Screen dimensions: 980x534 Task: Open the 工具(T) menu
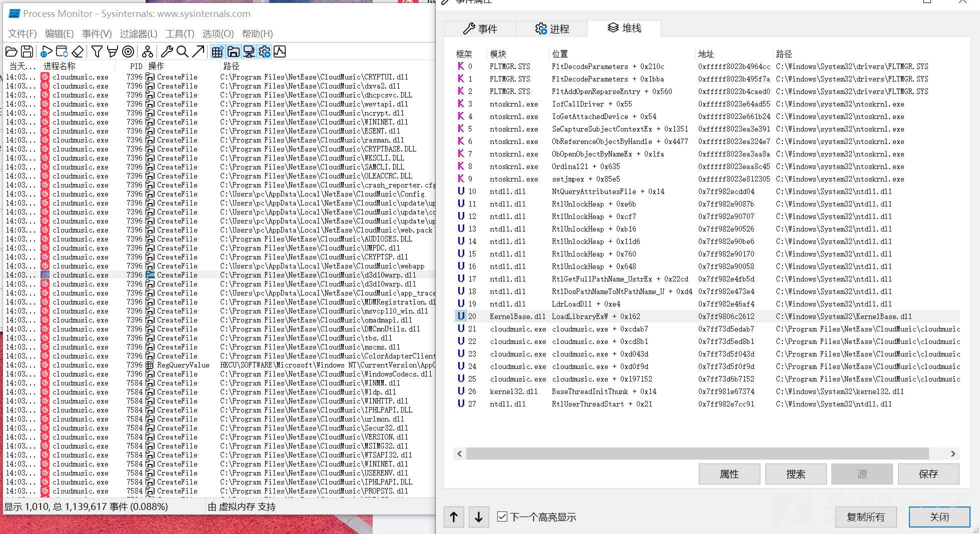180,33
